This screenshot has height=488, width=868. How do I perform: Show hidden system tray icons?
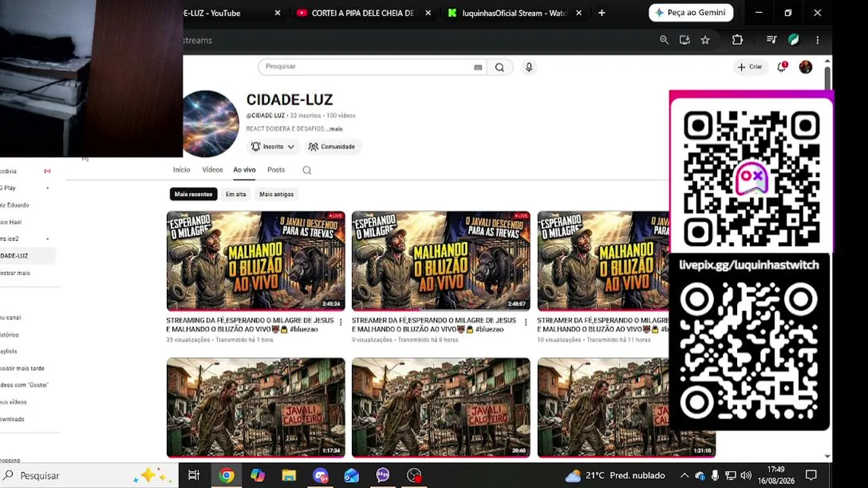[x=685, y=476]
